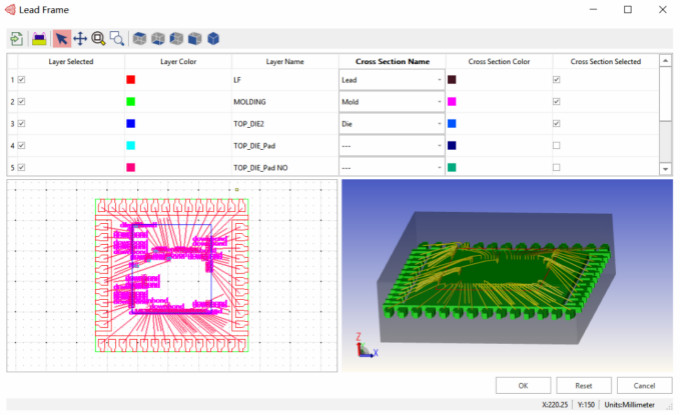This screenshot has height=415, width=680.
Task: Click the last blue 3D cube icon
Action: coord(213,39)
